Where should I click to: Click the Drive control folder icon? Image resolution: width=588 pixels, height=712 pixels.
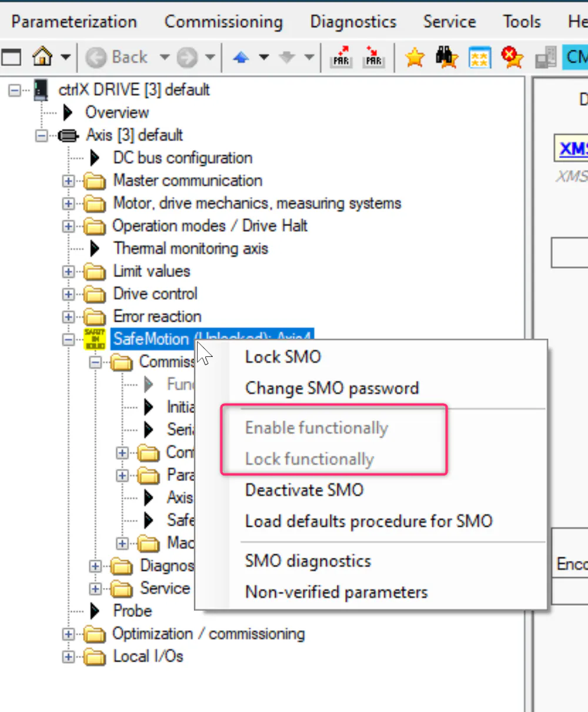[x=95, y=294]
